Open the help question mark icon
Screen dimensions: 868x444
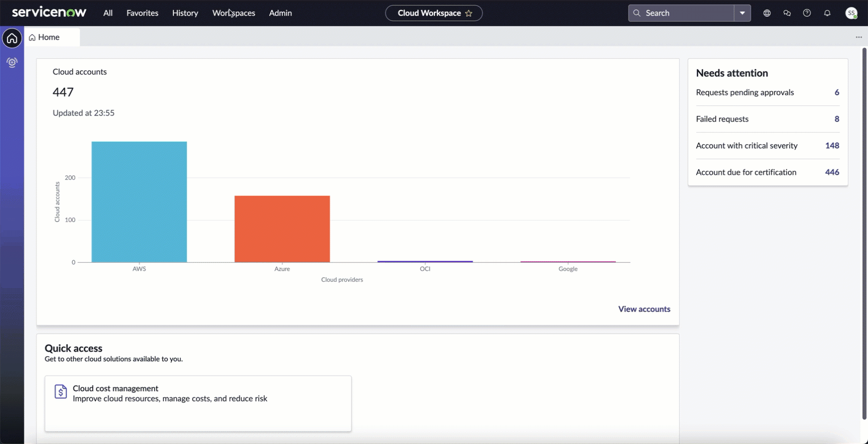coord(807,13)
